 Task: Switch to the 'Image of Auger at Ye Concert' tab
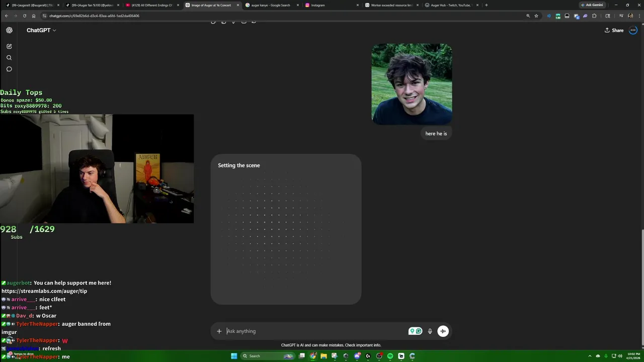point(211,5)
